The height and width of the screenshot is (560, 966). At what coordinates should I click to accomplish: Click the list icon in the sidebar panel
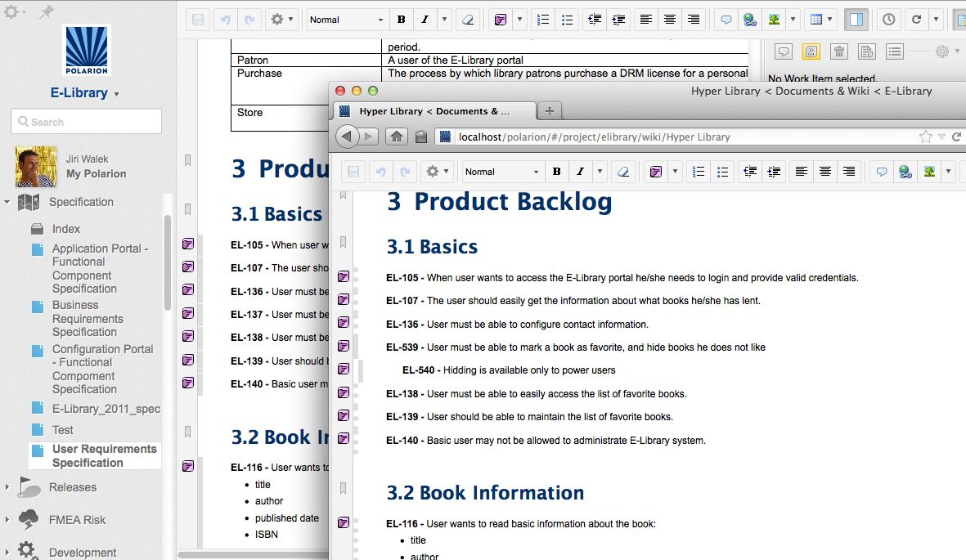coord(895,52)
